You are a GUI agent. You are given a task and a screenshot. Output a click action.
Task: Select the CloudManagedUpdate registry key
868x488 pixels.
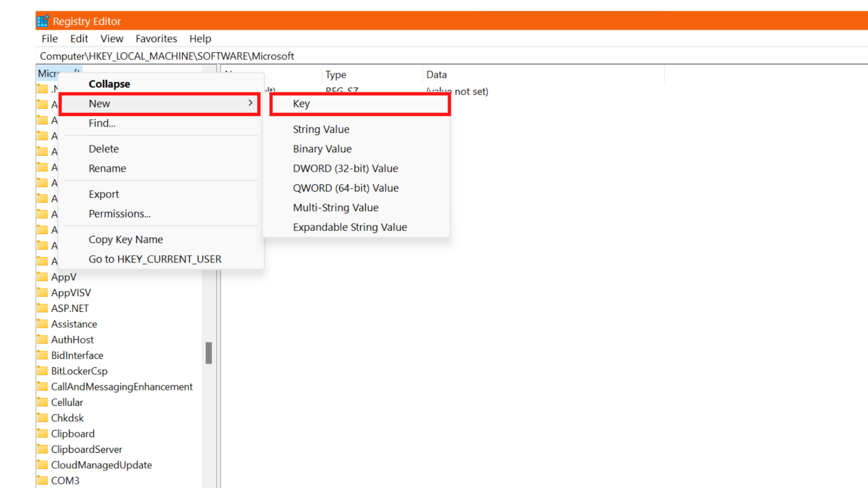point(101,465)
